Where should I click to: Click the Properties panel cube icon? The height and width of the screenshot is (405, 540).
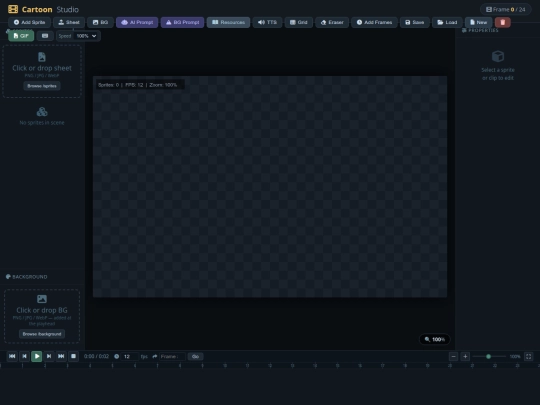click(498, 56)
